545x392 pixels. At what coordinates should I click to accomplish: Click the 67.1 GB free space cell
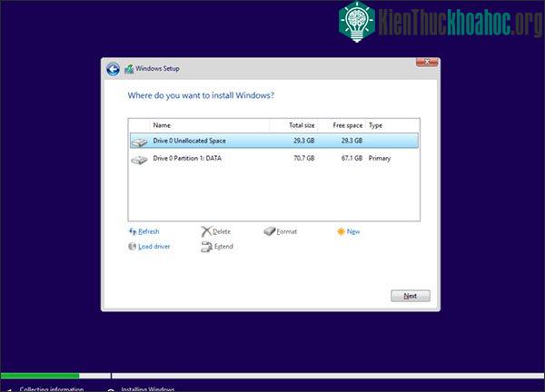pyautogui.click(x=352, y=158)
